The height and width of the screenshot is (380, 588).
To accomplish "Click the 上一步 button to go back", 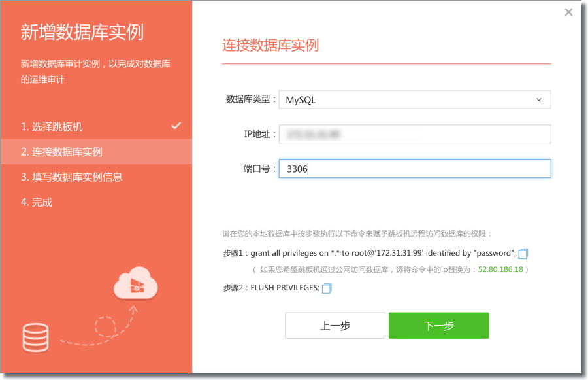I will [x=335, y=325].
